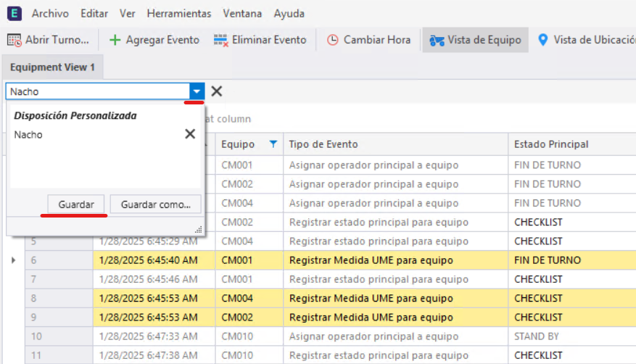Toggle the Vista de Equipo view
This screenshot has height=364, width=636.
coord(474,40)
